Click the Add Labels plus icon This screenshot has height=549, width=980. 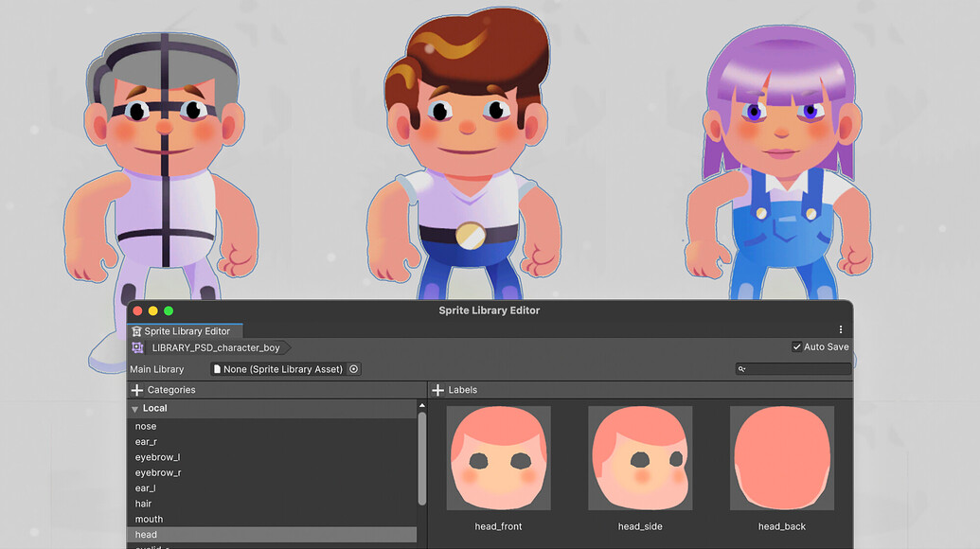point(437,389)
